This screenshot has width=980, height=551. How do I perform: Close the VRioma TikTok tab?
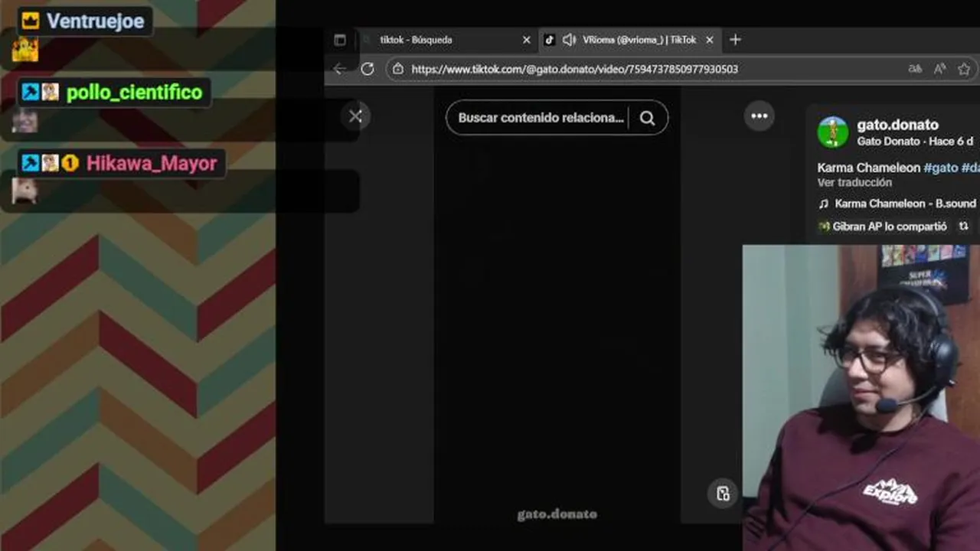coord(710,40)
